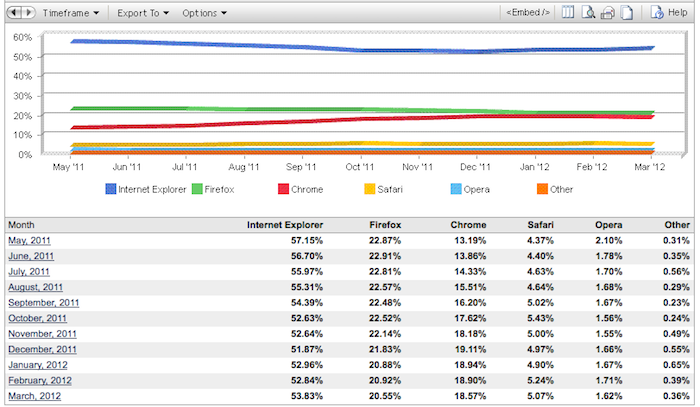This screenshot has height=407, width=700.
Task: Click the "Jul '11" chart axis label
Action: point(184,167)
